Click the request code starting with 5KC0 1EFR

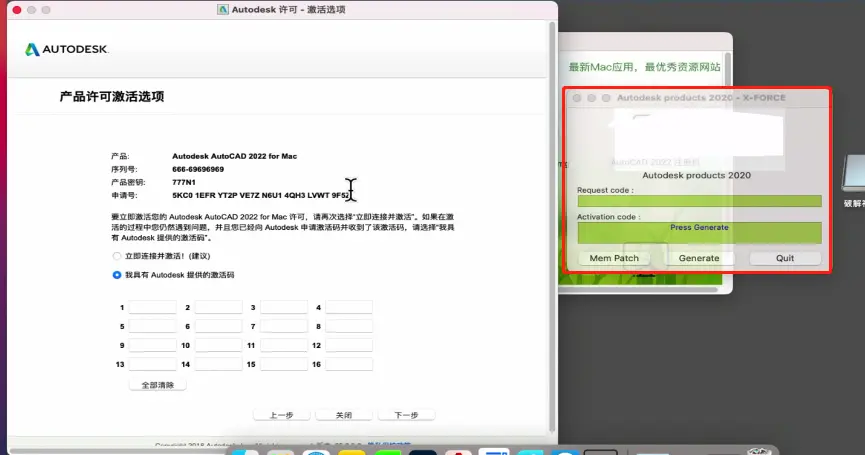(261, 195)
